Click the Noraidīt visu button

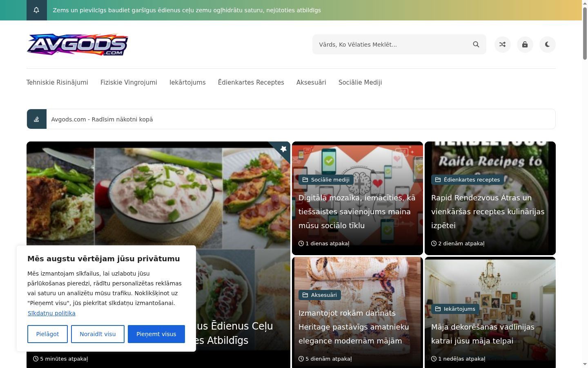pos(98,334)
